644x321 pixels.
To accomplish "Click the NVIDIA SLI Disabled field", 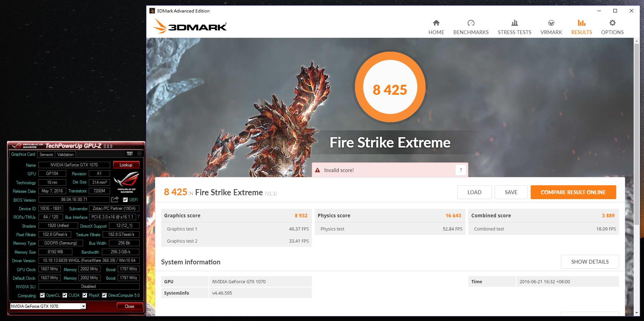I will coord(89,286).
